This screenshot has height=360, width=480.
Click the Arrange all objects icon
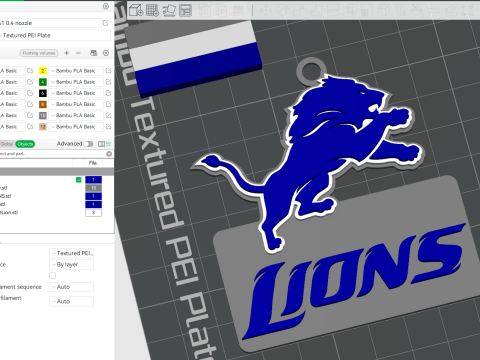185,10
